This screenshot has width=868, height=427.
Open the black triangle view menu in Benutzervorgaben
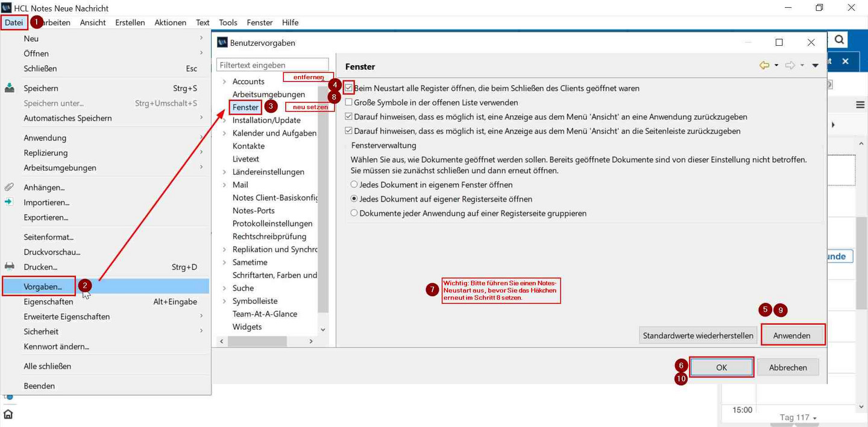tap(815, 65)
